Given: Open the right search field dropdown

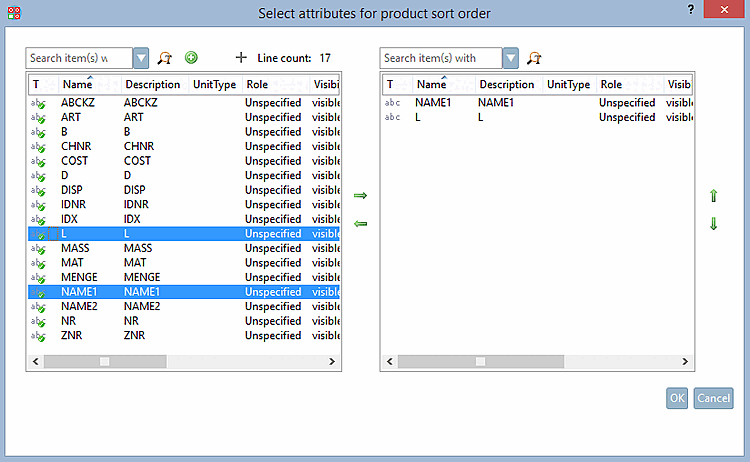Looking at the screenshot, I should pyautogui.click(x=511, y=59).
